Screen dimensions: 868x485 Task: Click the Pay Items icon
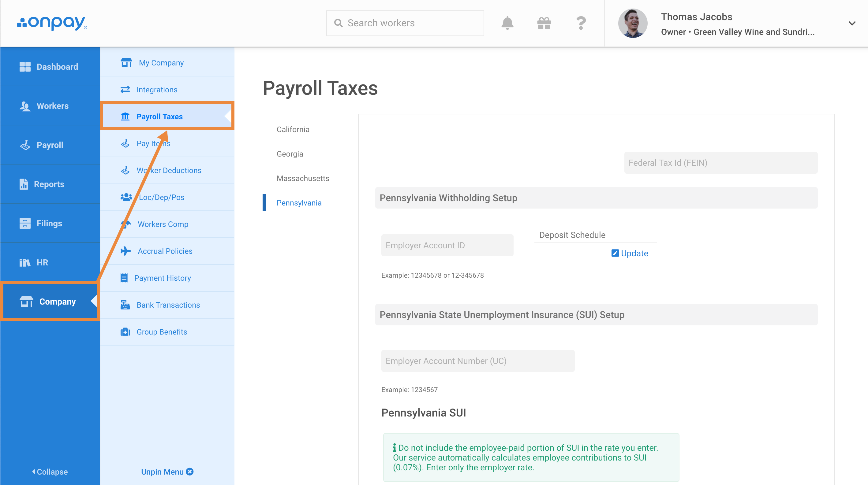(x=125, y=143)
